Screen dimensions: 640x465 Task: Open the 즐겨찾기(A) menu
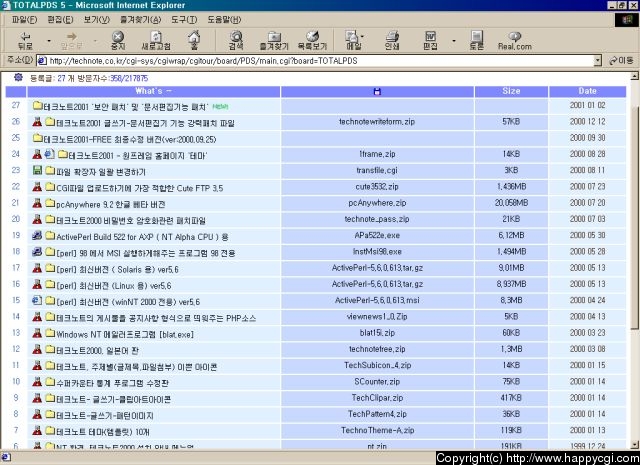140,20
